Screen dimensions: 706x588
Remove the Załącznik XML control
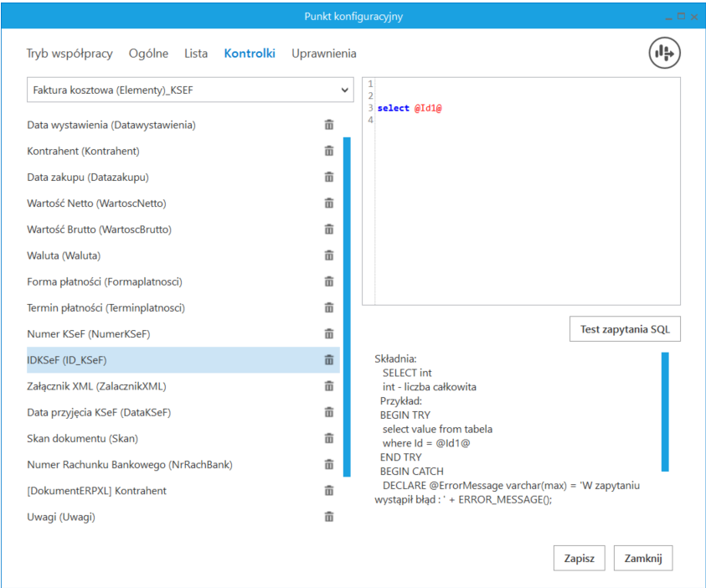click(329, 386)
